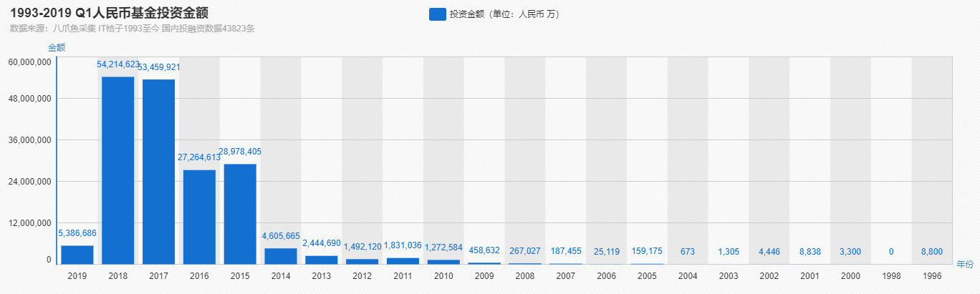Image resolution: width=980 pixels, height=294 pixels.
Task: Click the value label 27,264,613
Action: click(x=199, y=157)
